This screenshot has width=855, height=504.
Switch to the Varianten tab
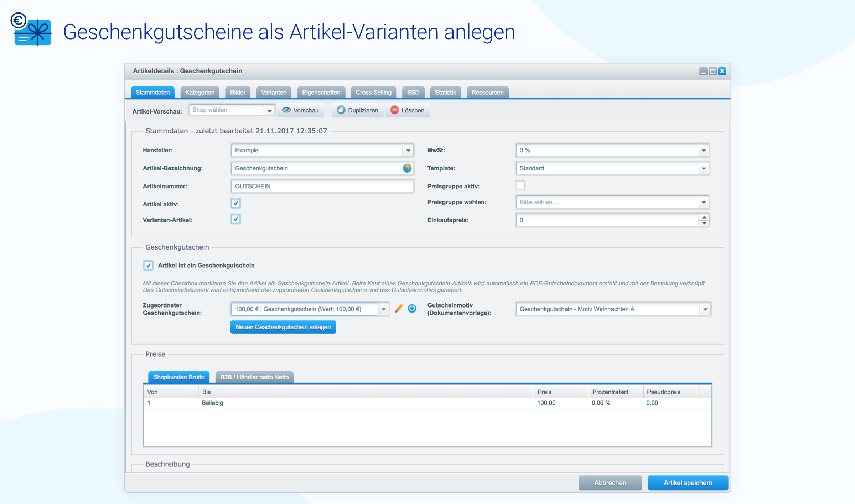click(274, 92)
